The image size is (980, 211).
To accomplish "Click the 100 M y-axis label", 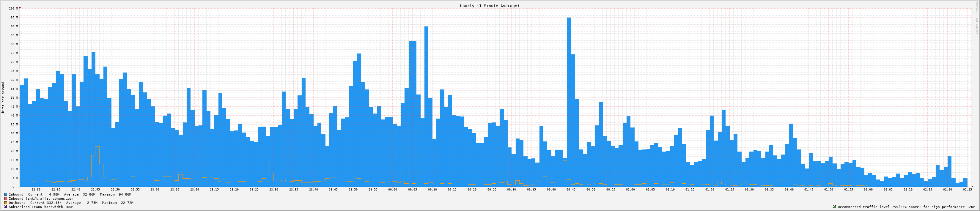I will tap(13, 8).
